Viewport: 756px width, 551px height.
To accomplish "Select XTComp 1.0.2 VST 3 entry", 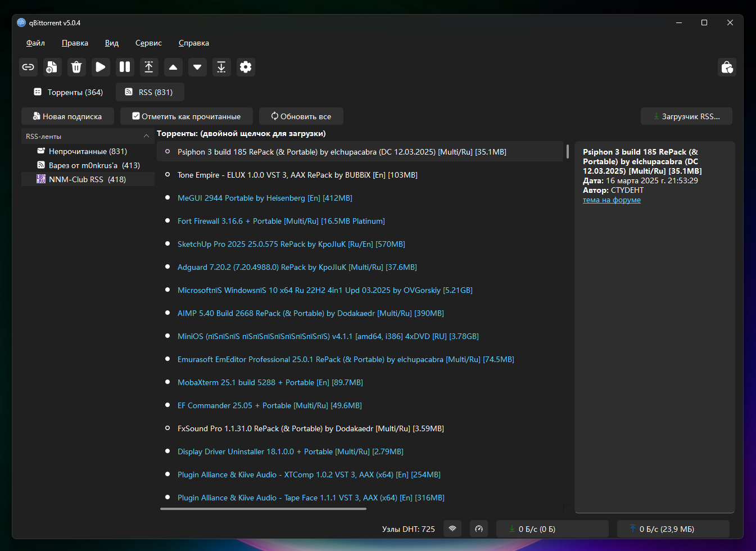I will 360,475.
